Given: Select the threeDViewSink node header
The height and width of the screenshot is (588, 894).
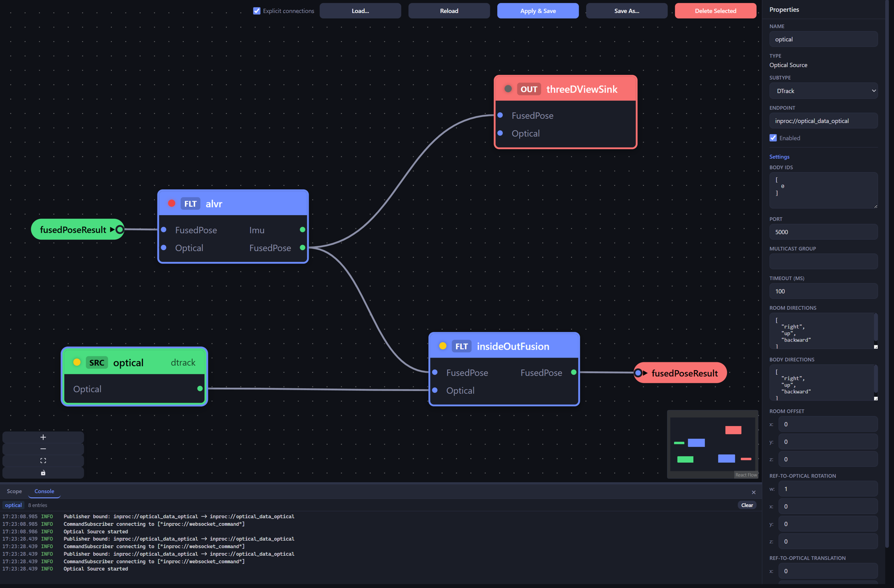Looking at the screenshot, I should 565,88.
